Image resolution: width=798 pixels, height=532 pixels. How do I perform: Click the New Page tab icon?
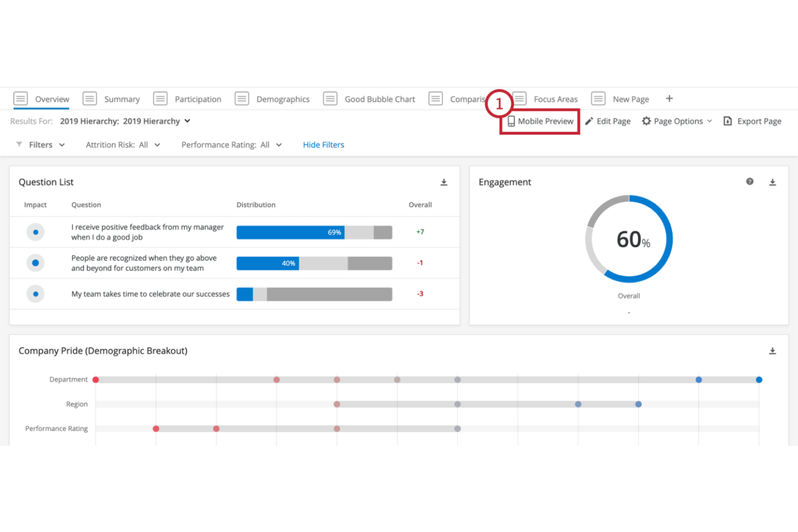point(598,99)
